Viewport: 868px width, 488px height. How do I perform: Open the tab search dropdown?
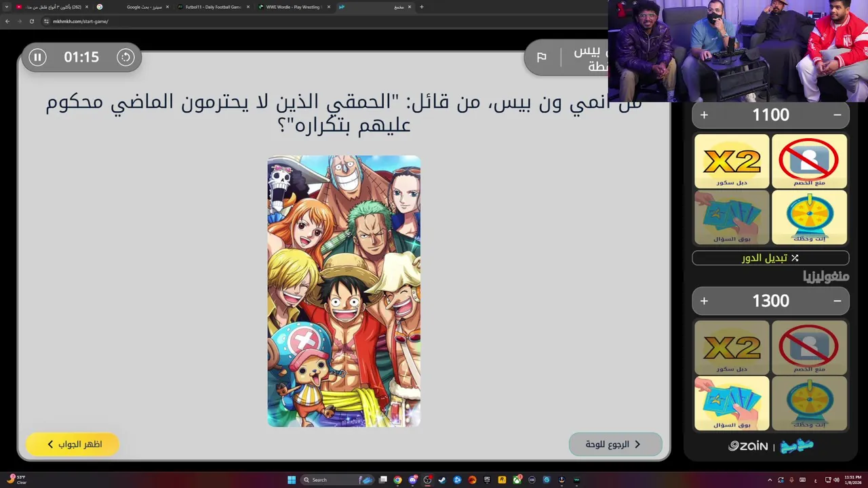point(7,7)
